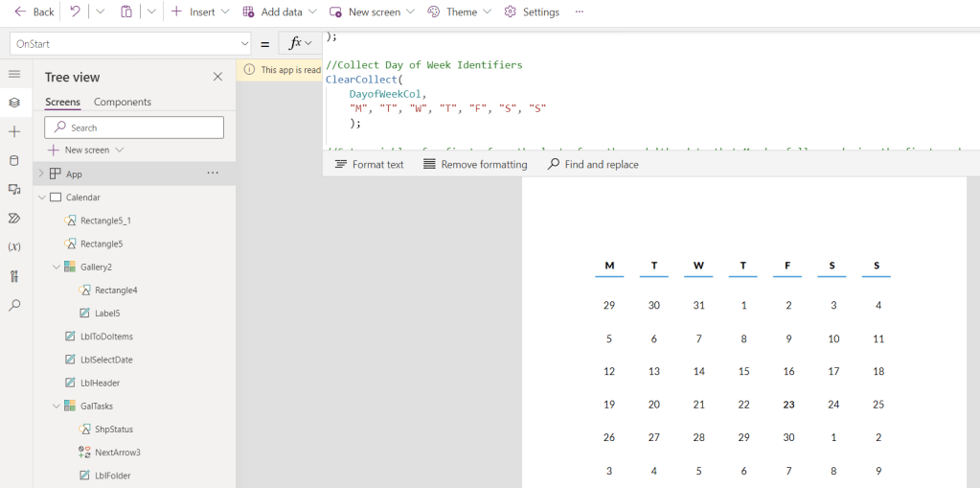This screenshot has height=488, width=980.
Task: Select LblHeader in the tree
Action: [100, 383]
